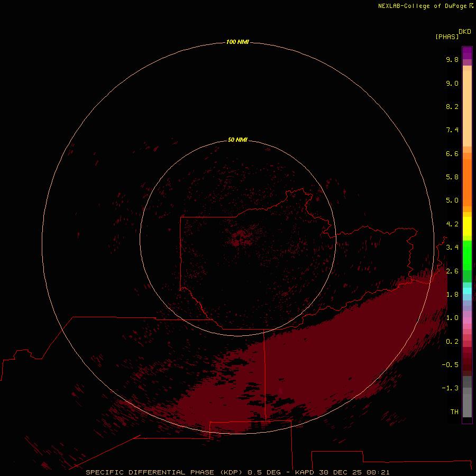Image resolution: width=476 pixels, height=476 pixels.
Task: Click the 0.2 legend value
Action: (452, 342)
